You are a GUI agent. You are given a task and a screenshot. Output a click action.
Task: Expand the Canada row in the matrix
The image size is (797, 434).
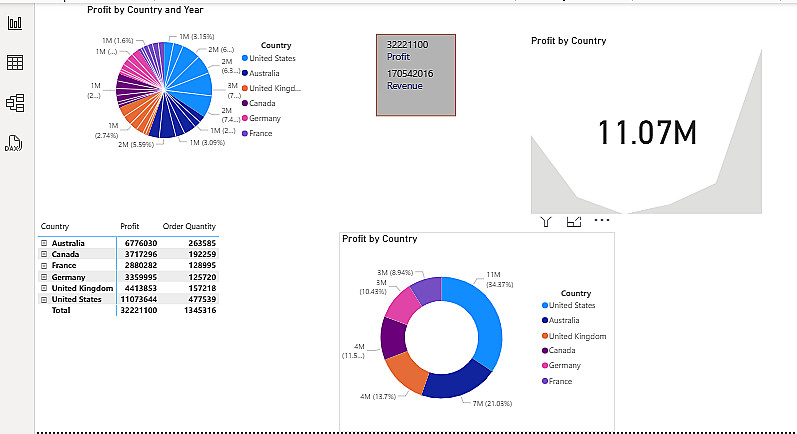pyautogui.click(x=44, y=254)
